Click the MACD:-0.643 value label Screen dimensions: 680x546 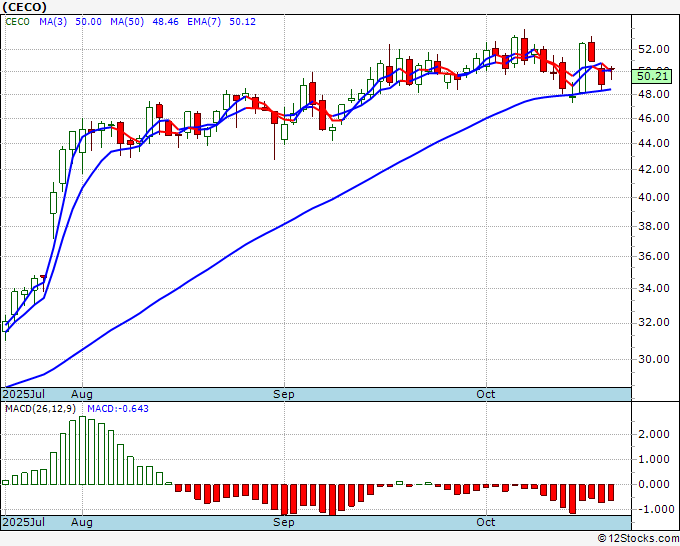(118, 409)
